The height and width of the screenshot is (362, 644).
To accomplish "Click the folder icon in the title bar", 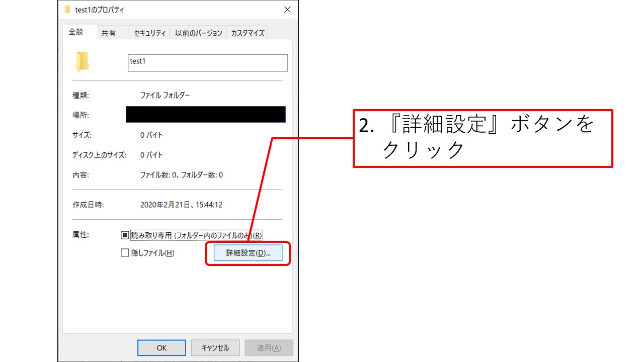I will tap(67, 10).
